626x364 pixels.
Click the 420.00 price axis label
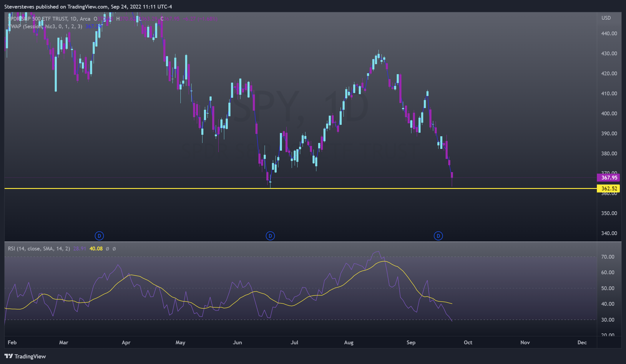point(609,74)
